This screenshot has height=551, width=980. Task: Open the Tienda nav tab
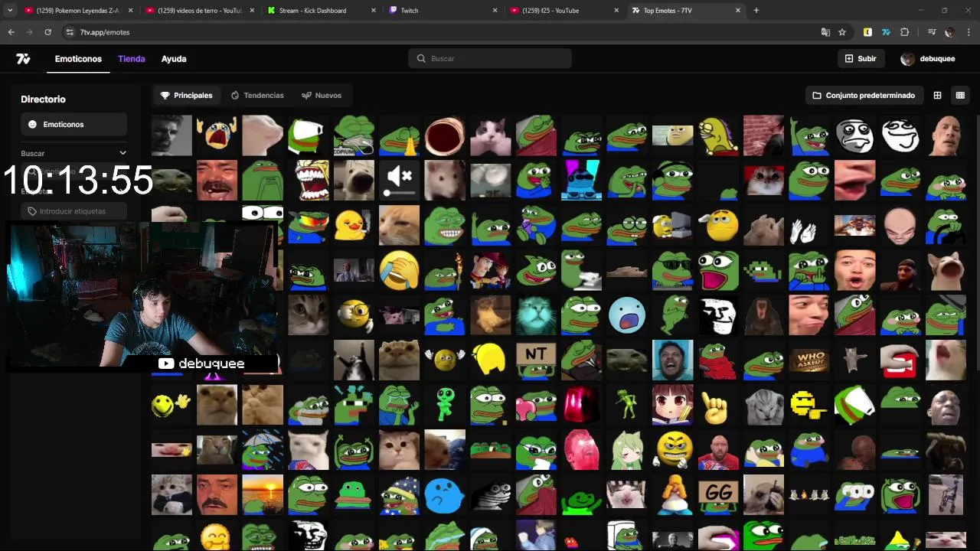(x=132, y=59)
